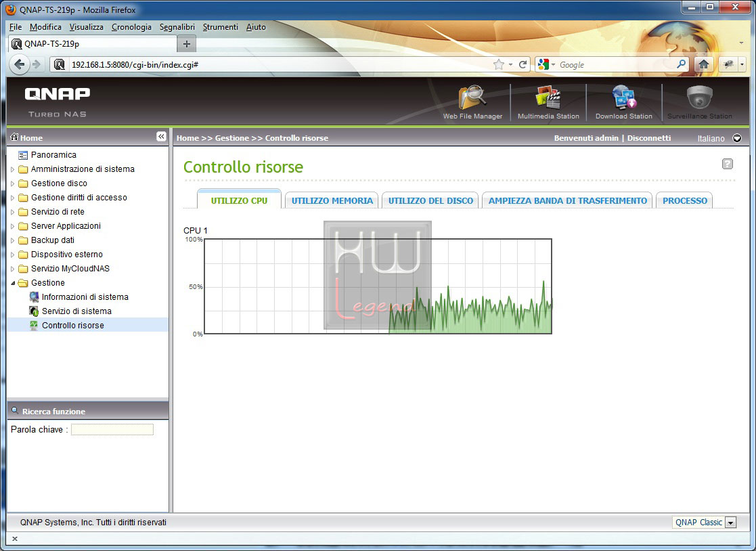Click the Home icon in sidebar header

point(14,137)
